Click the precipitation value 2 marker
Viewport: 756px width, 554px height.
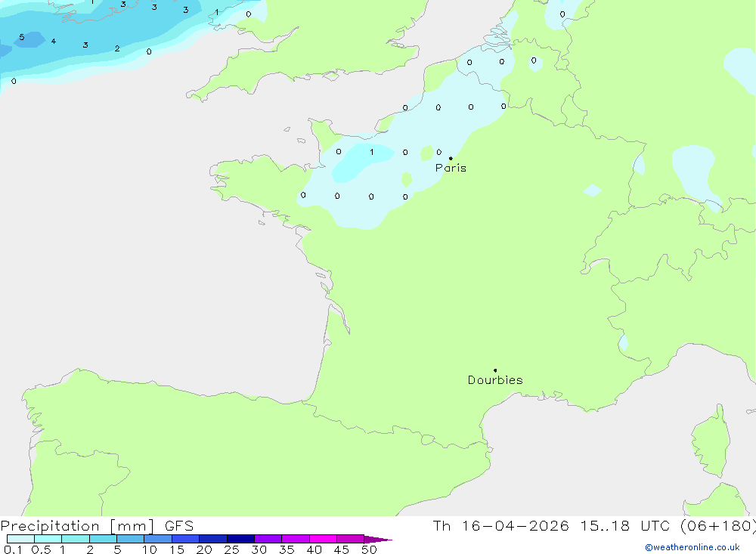tap(117, 48)
